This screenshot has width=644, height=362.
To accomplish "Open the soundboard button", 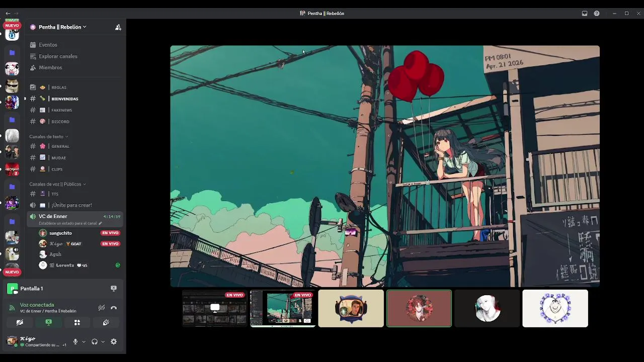I will [x=106, y=322].
